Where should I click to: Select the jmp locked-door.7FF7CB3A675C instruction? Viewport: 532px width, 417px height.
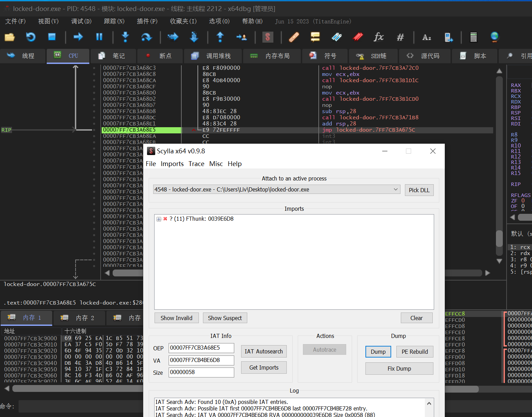click(x=369, y=130)
